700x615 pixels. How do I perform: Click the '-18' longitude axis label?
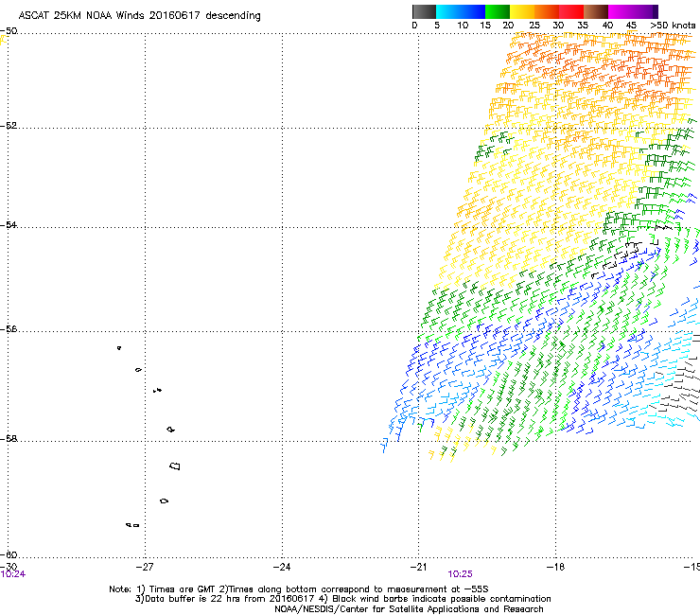[556, 567]
